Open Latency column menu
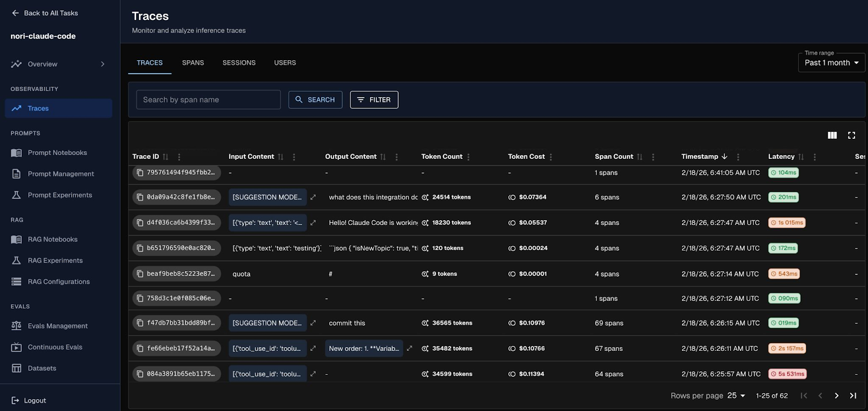 point(815,157)
